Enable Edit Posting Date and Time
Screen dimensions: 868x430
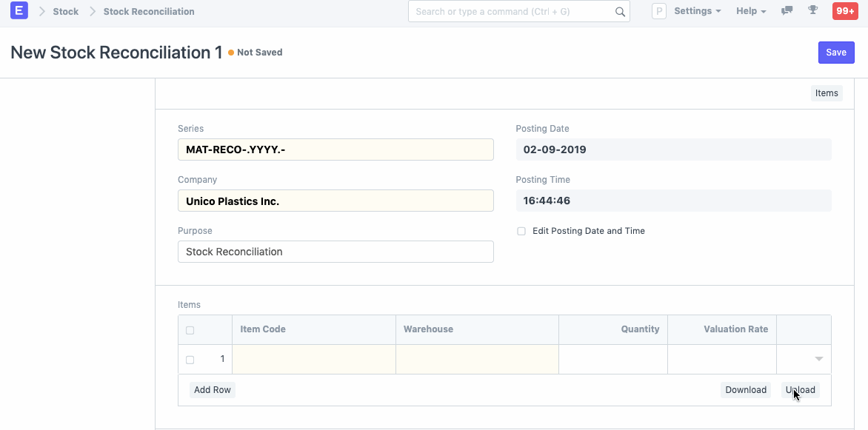(521, 231)
